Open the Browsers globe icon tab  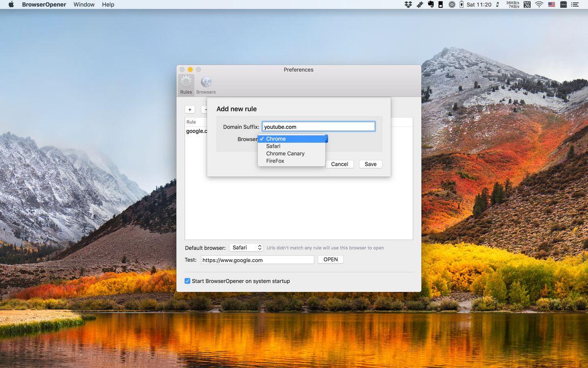206,82
